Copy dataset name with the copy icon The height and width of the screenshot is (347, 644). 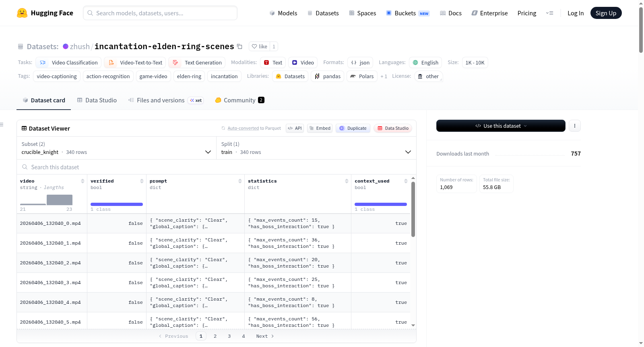(239, 46)
